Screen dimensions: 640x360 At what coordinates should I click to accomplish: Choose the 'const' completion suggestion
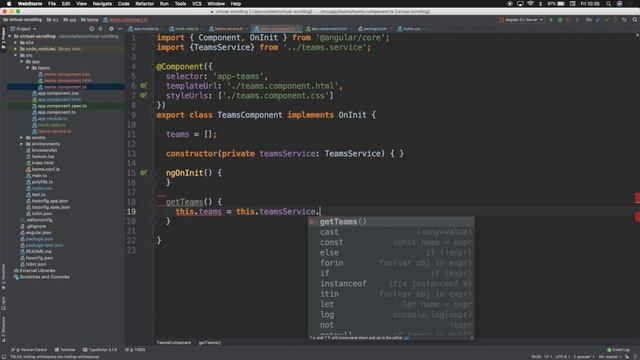point(391,242)
